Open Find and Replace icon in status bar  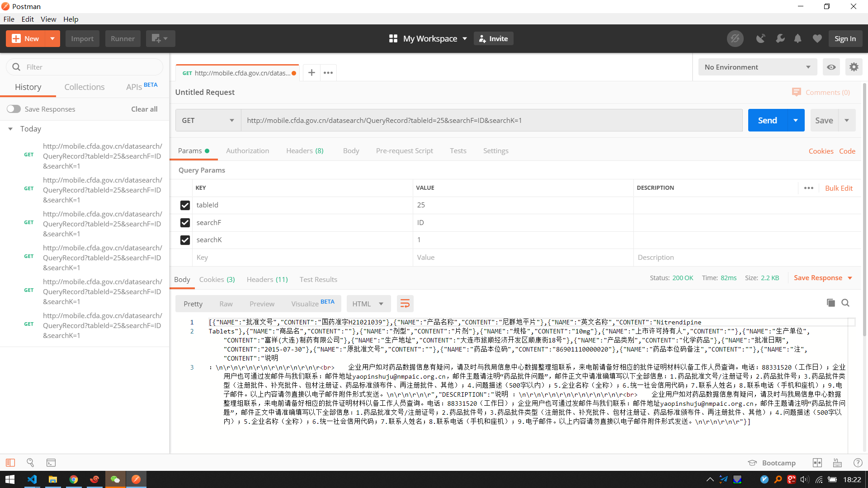(x=30, y=463)
